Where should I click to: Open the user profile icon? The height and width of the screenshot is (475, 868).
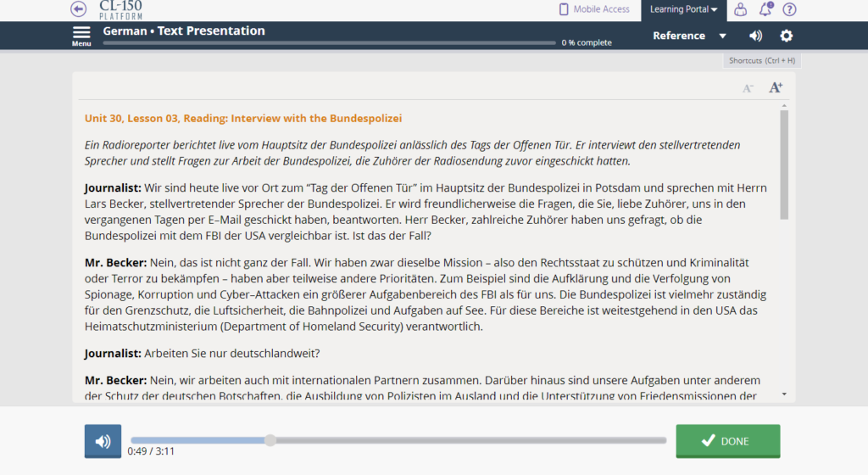click(x=741, y=9)
